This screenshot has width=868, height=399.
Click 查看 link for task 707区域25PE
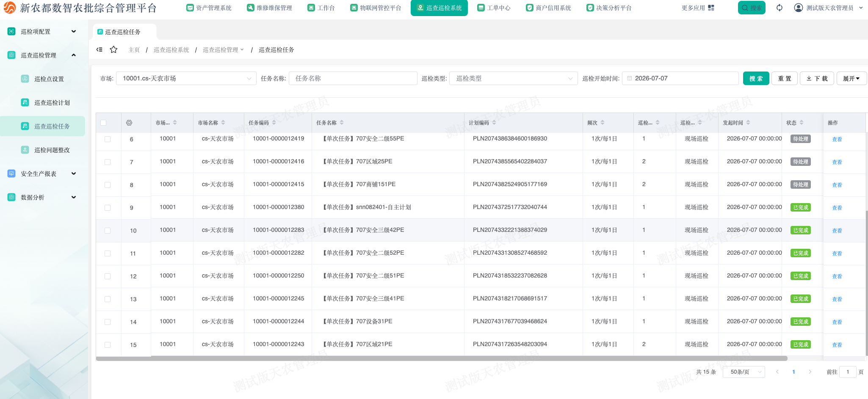(837, 162)
